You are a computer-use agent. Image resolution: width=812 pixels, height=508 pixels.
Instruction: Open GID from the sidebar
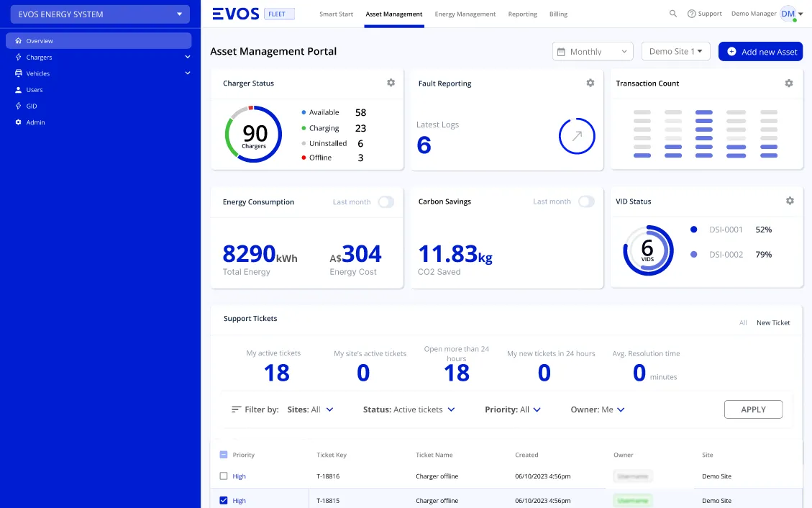click(x=32, y=106)
